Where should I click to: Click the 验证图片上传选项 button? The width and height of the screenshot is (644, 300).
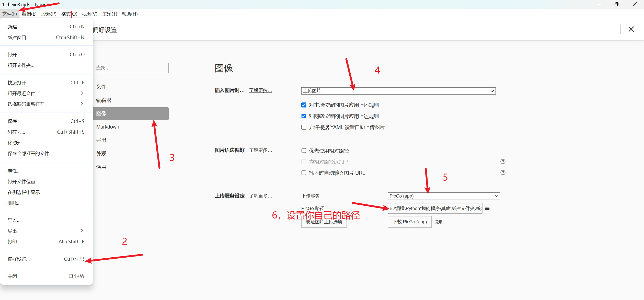(324, 222)
